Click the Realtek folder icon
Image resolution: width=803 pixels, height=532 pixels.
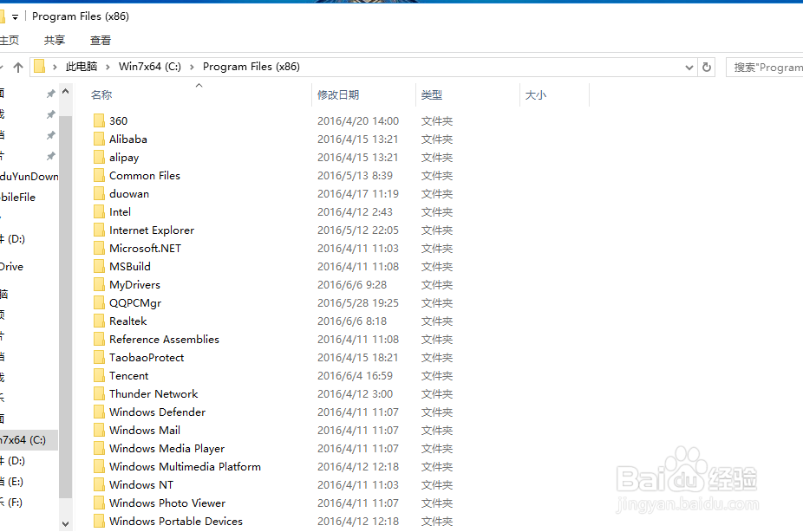point(100,321)
